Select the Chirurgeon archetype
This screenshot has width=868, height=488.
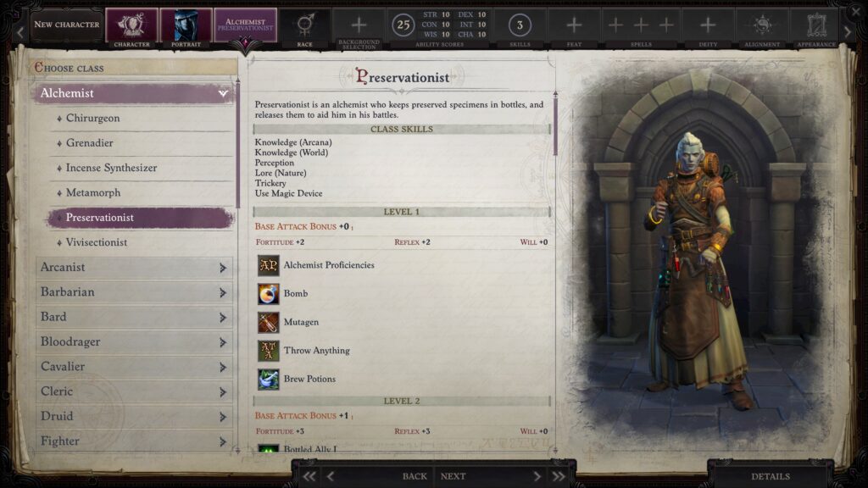coord(142,119)
